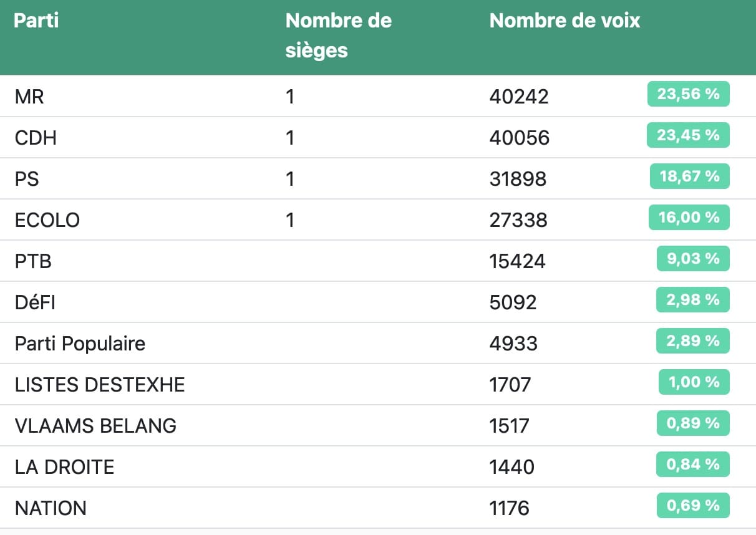Select the 23,56 % badge for MR
756x535 pixels.
688,94
